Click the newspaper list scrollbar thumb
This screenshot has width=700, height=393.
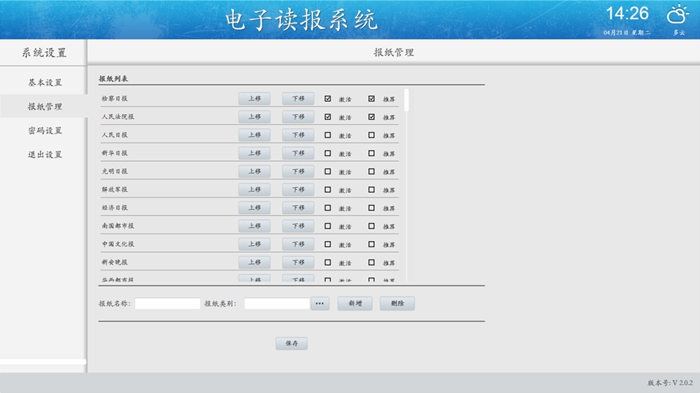[406, 100]
